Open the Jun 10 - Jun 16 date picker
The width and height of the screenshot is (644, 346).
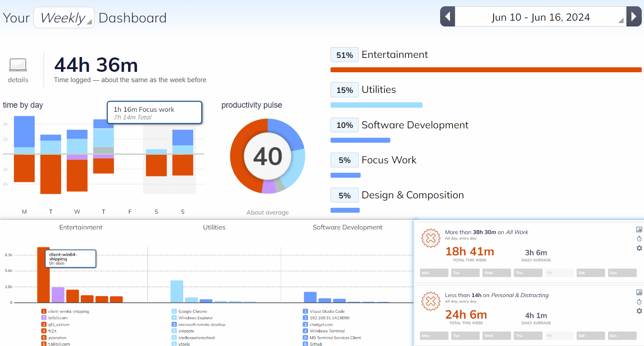540,17
